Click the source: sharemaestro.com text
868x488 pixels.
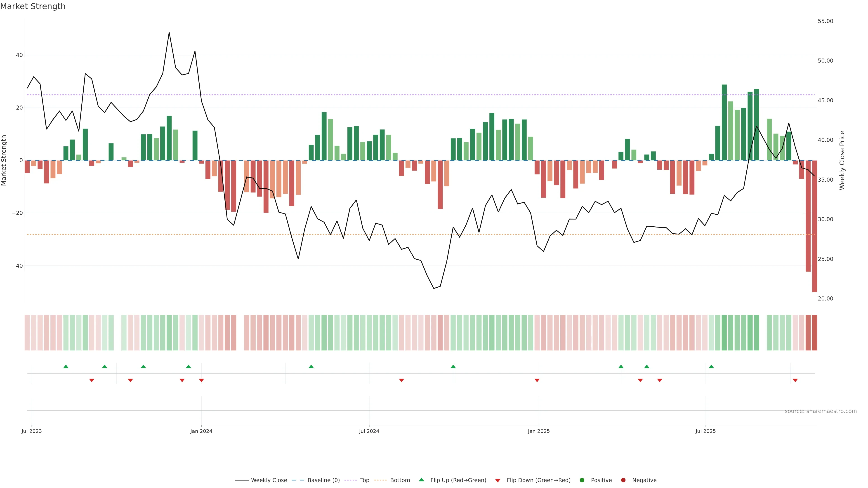(x=821, y=411)
